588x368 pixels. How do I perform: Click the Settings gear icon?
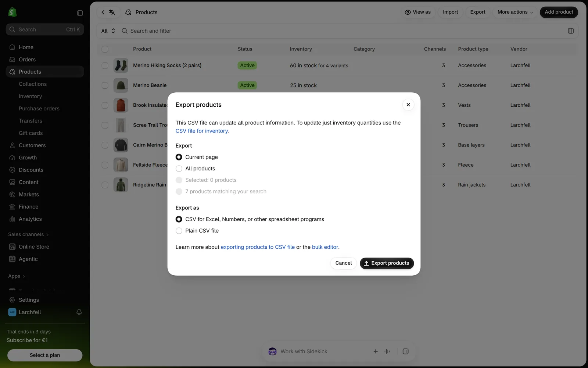[x=12, y=300]
